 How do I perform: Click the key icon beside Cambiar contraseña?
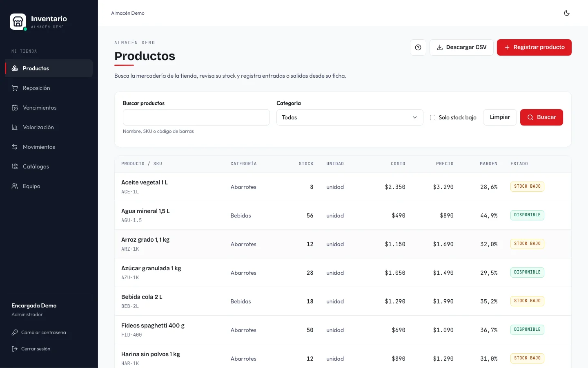pyautogui.click(x=15, y=332)
